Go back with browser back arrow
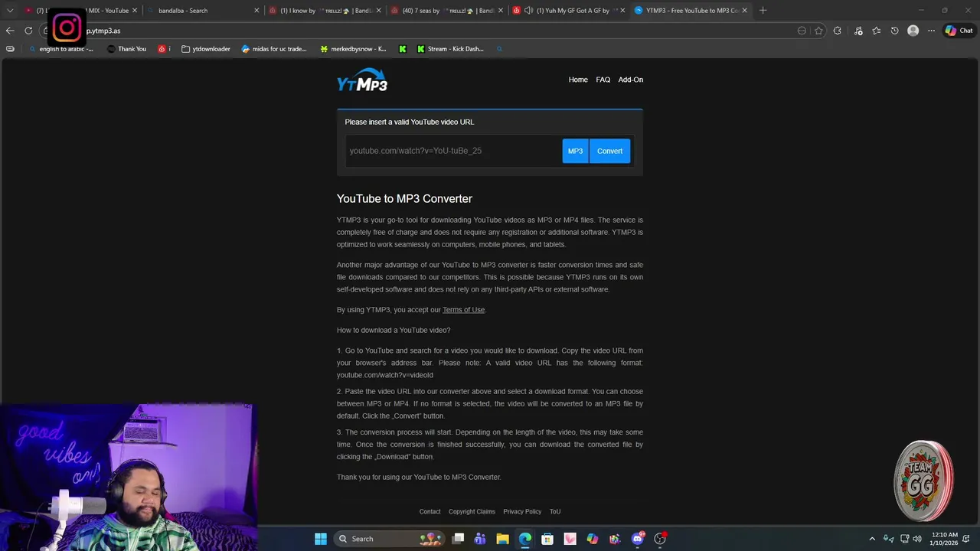This screenshot has height=551, width=980. point(10,31)
